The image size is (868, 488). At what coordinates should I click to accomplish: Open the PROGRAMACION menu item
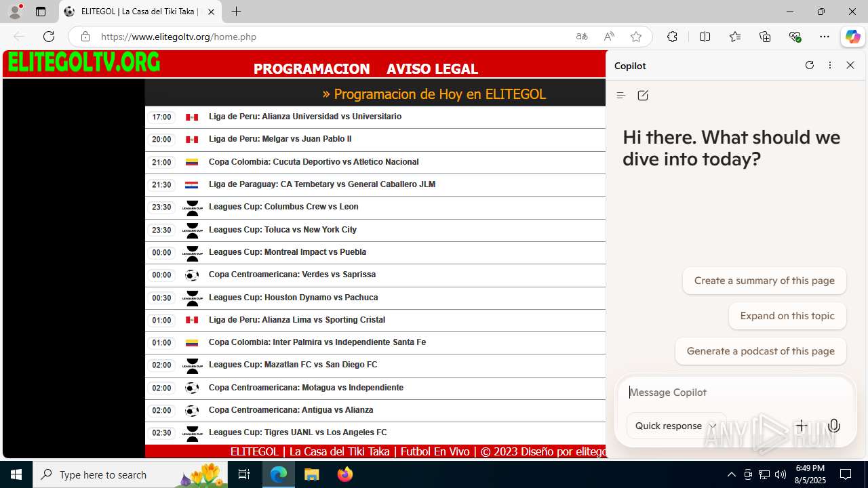(x=312, y=68)
